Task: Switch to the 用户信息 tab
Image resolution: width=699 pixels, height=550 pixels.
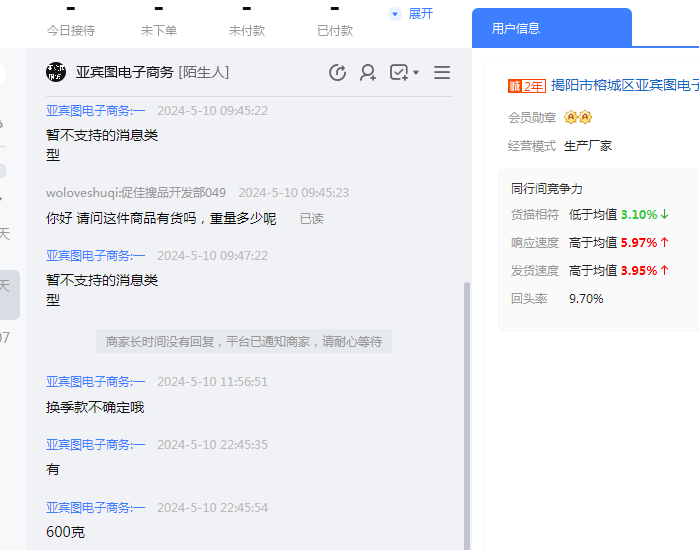Action: pyautogui.click(x=516, y=28)
